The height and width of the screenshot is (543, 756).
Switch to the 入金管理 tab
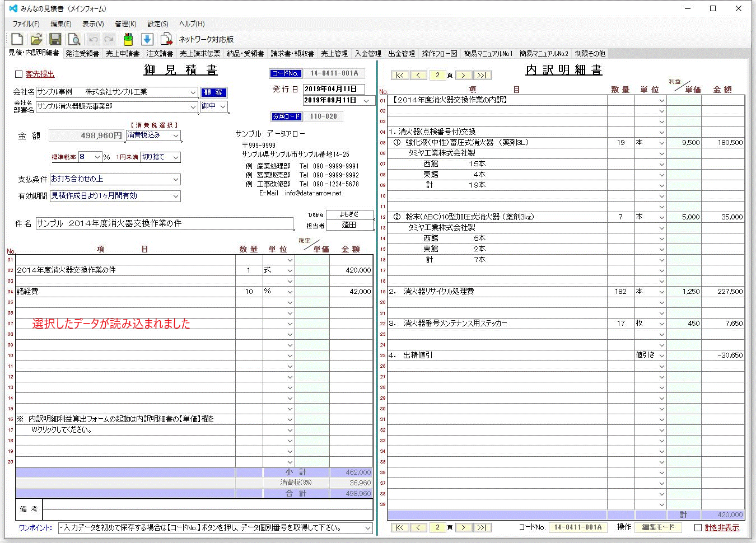tap(368, 54)
